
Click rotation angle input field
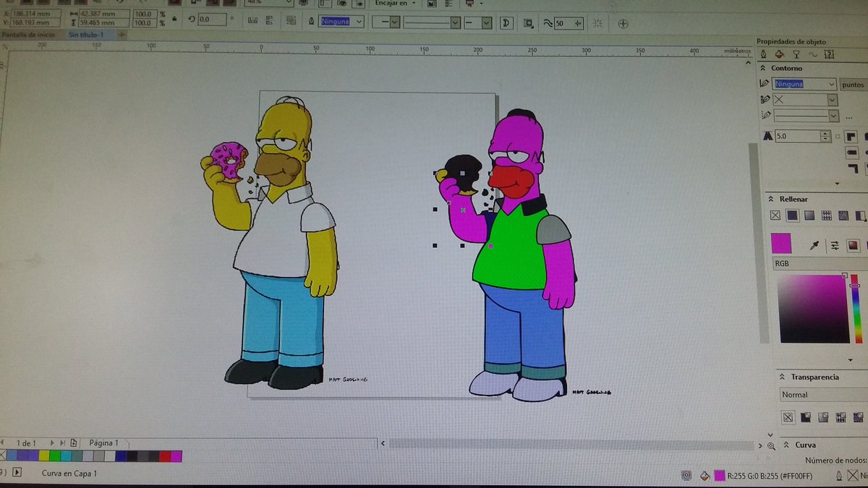[x=211, y=20]
